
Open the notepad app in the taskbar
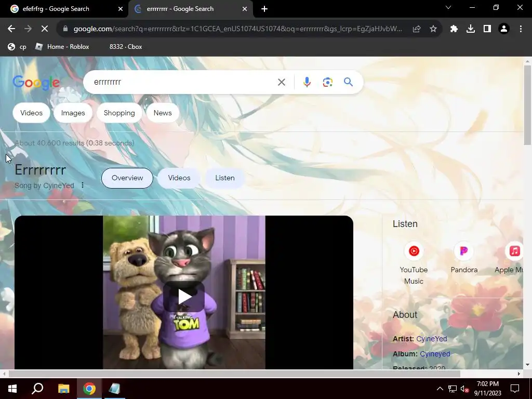click(x=114, y=389)
